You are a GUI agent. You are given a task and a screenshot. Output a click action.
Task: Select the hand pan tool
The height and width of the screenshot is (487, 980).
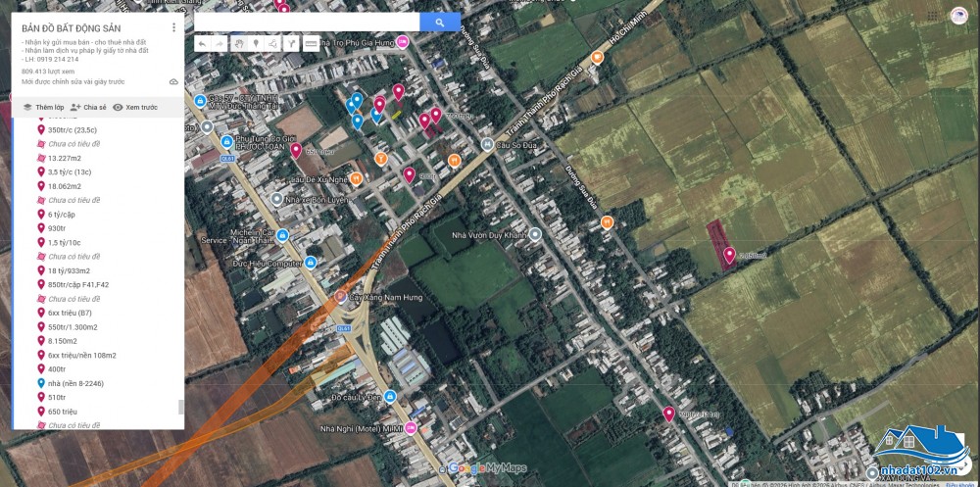coord(237,44)
